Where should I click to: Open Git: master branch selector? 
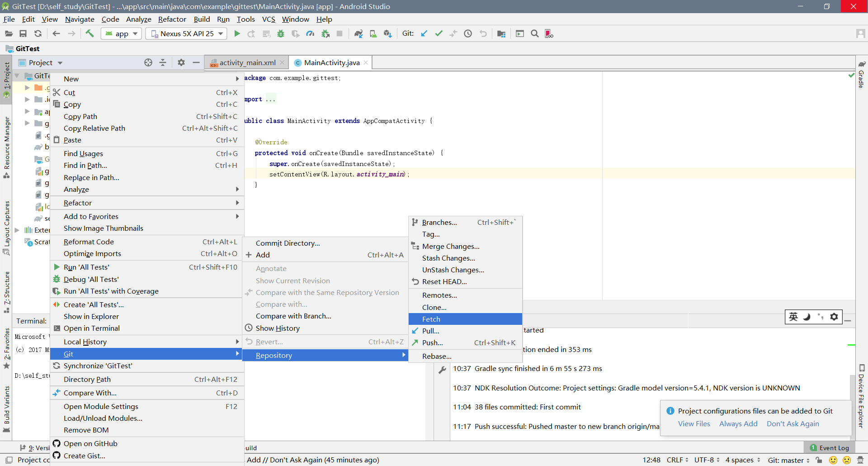tap(789, 460)
